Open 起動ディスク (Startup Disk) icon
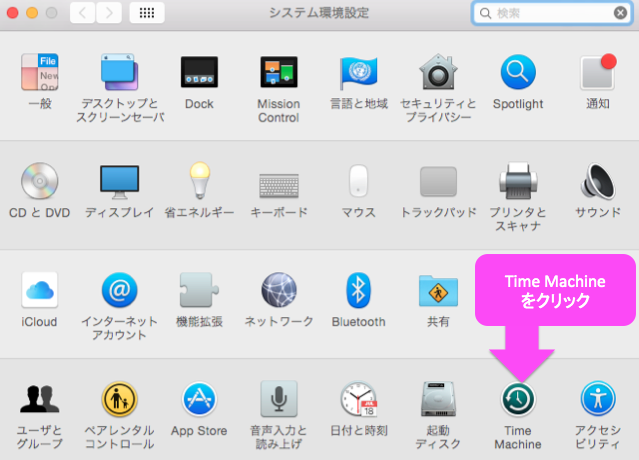The width and height of the screenshot is (639, 460). click(x=438, y=399)
